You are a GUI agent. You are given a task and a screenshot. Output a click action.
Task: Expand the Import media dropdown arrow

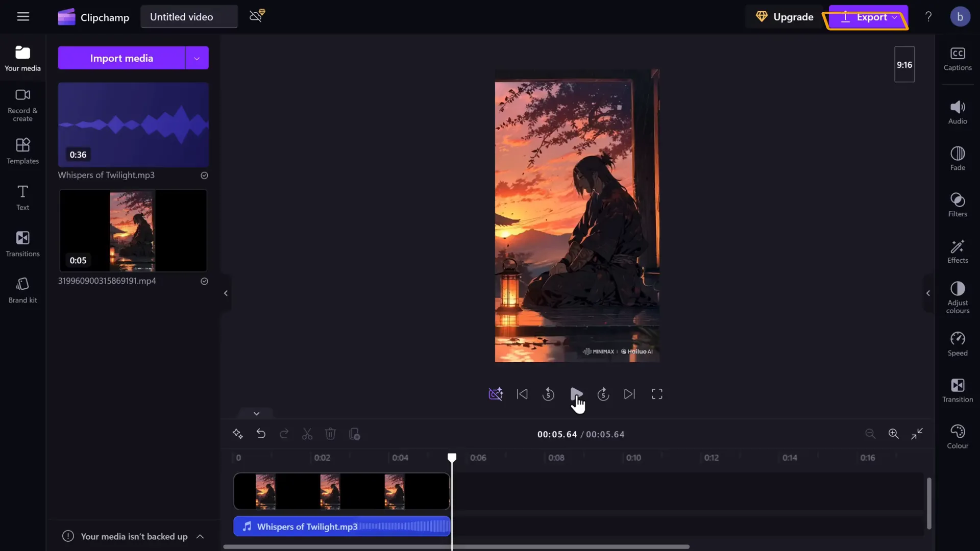pos(197,58)
